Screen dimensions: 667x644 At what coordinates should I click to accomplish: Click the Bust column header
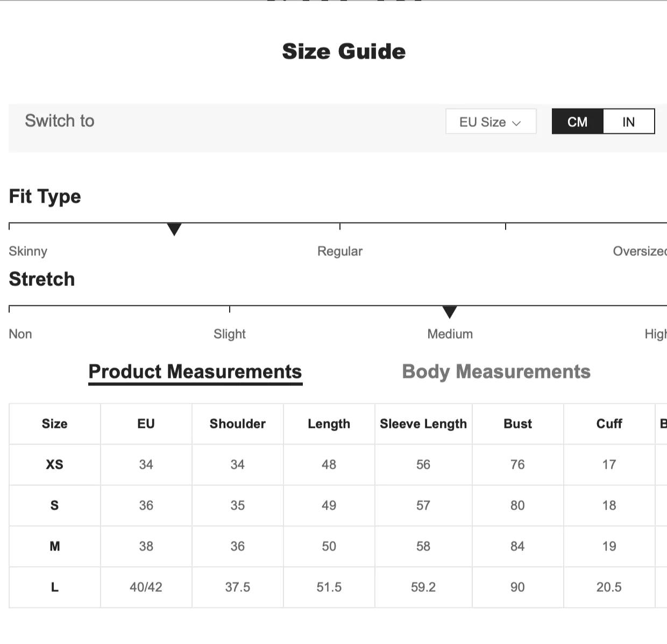517,424
